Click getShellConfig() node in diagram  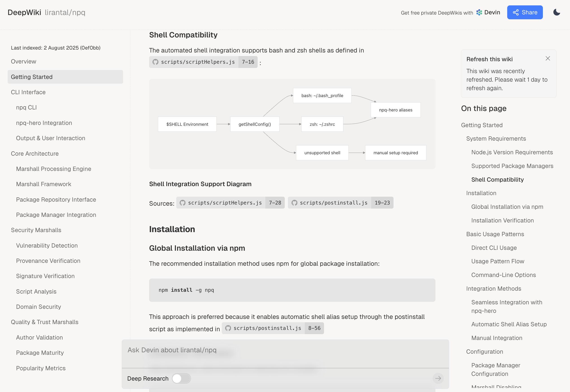pos(255,124)
